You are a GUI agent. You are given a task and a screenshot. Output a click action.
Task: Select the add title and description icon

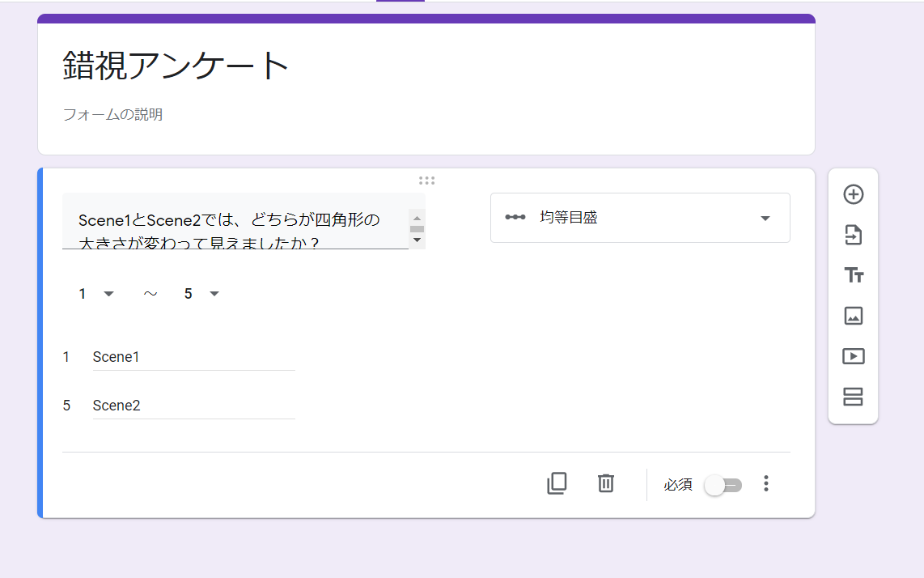853,275
